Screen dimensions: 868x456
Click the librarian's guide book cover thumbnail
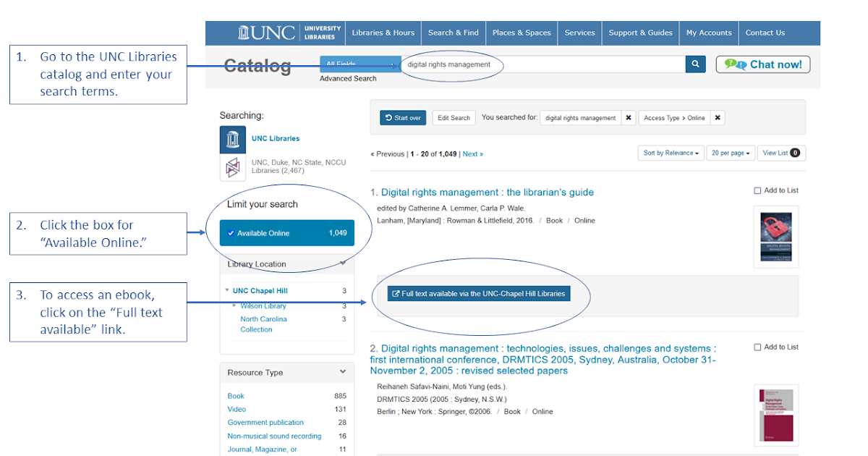(776, 237)
